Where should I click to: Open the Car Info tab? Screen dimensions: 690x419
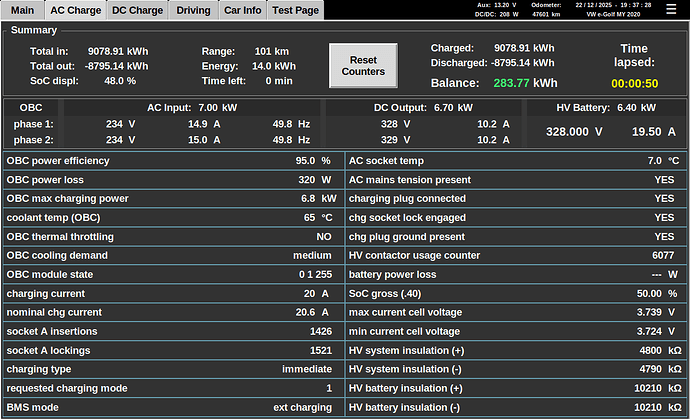click(x=242, y=10)
